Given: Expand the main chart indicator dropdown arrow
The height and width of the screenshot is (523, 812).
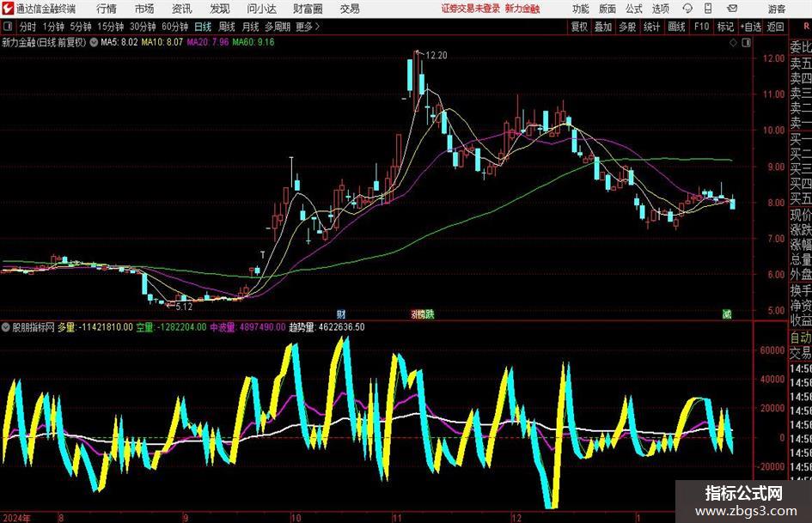Looking at the screenshot, I should point(94,42).
